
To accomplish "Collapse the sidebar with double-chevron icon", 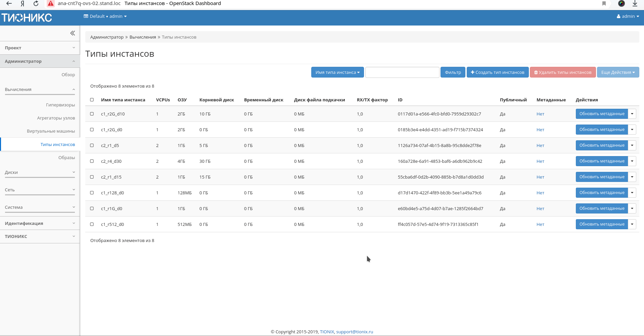I will tap(73, 33).
